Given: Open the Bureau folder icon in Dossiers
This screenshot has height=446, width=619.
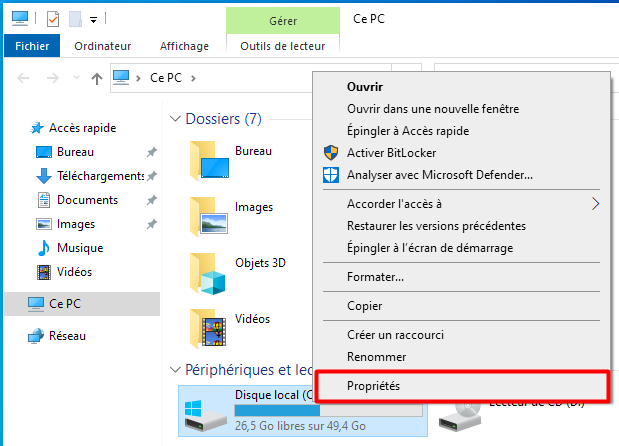Looking at the screenshot, I should [209, 161].
